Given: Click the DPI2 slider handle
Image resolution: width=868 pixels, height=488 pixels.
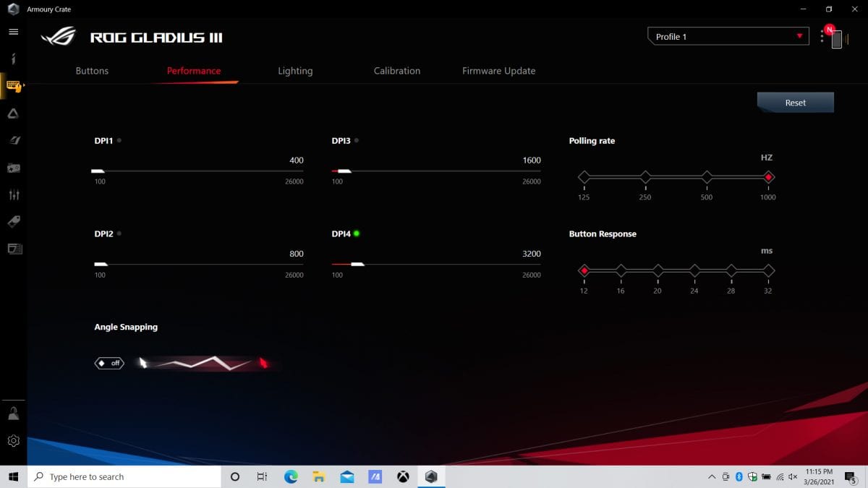Looking at the screenshot, I should click(101, 265).
